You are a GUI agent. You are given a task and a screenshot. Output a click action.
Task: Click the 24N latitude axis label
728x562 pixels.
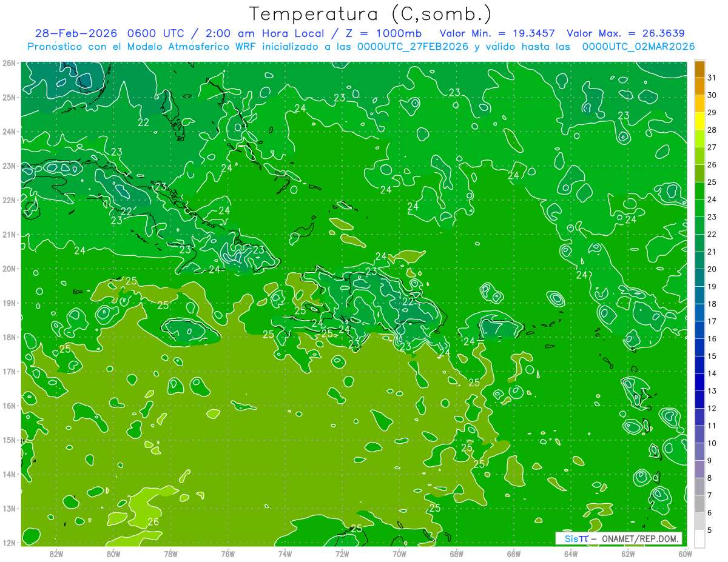(x=8, y=132)
